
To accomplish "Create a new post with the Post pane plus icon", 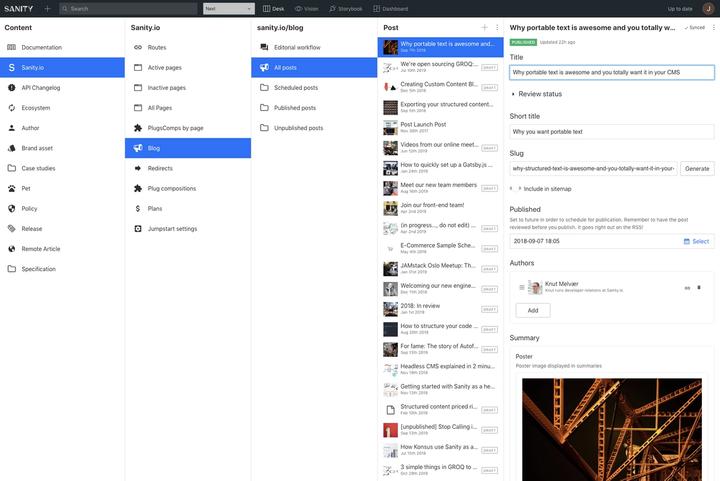I will coord(484,27).
